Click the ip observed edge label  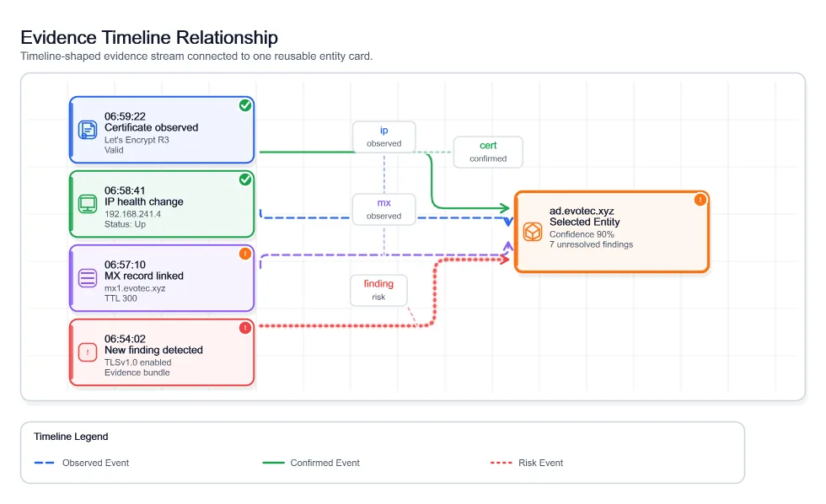tap(384, 137)
